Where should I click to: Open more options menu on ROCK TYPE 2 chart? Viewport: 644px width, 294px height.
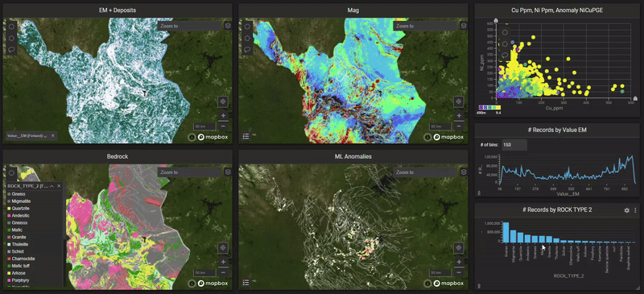(635, 210)
